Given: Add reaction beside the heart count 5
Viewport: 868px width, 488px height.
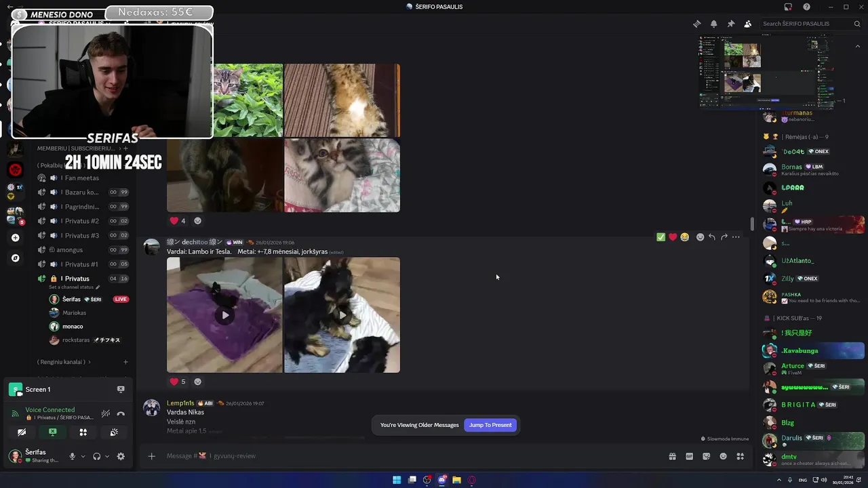Looking at the screenshot, I should [x=197, y=382].
